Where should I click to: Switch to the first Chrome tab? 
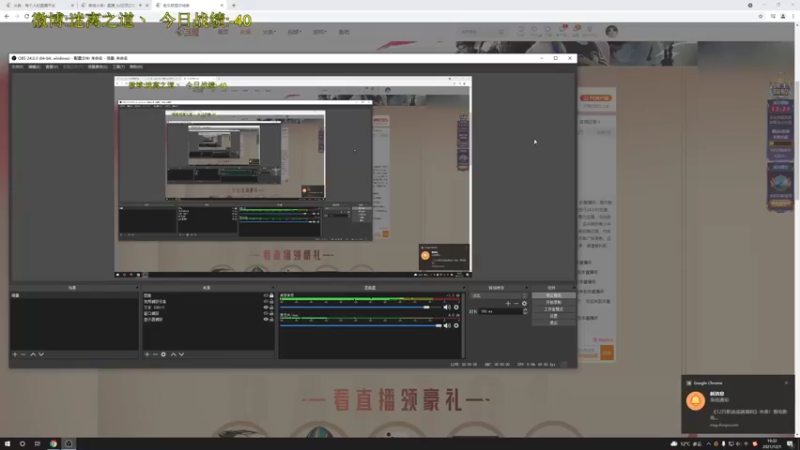39,5
